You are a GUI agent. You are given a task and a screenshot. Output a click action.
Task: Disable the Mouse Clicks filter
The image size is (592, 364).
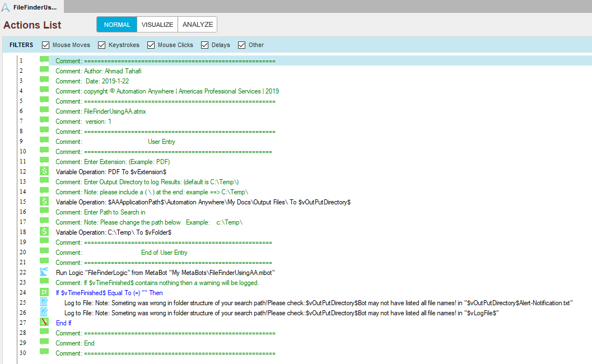[x=151, y=45]
